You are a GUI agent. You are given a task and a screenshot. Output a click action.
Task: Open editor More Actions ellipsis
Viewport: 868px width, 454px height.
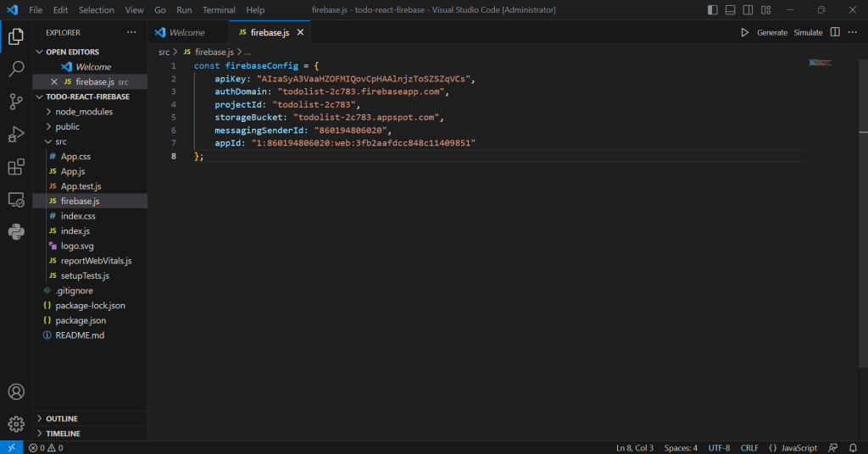(853, 33)
